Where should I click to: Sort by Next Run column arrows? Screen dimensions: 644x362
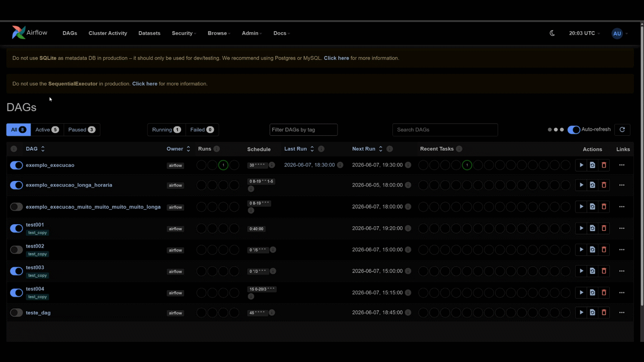click(380, 149)
